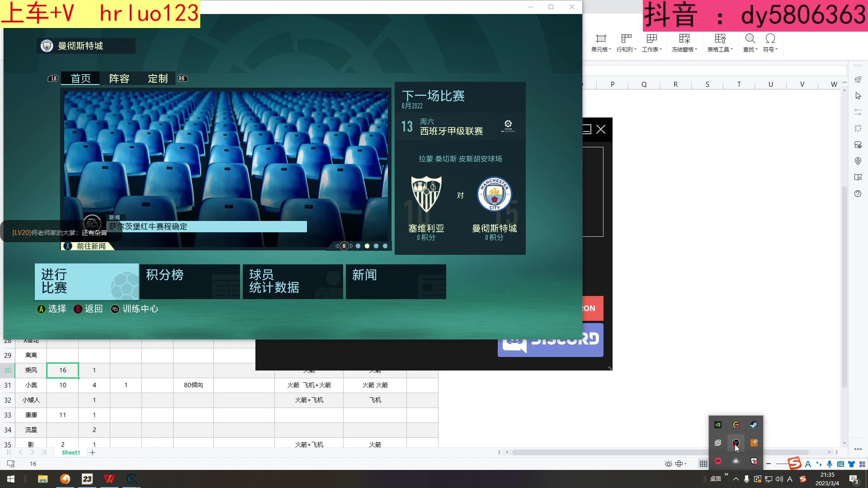Image resolution: width=868 pixels, height=488 pixels.
Task: Click Steam icon in system tray popup
Action: coord(754,425)
